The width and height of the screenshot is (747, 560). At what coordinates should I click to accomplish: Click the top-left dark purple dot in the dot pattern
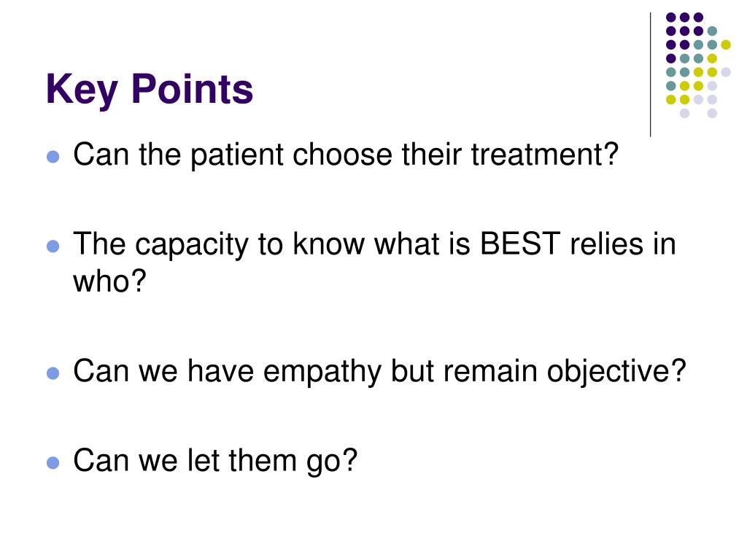click(x=671, y=17)
